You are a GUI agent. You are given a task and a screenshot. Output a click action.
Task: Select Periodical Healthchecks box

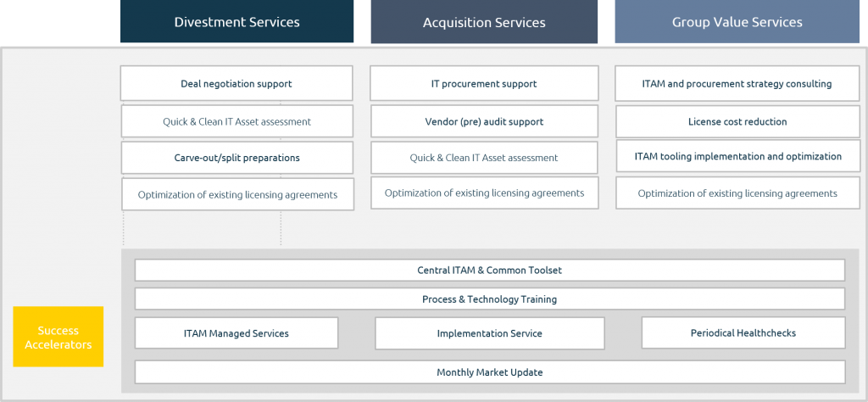743,332
